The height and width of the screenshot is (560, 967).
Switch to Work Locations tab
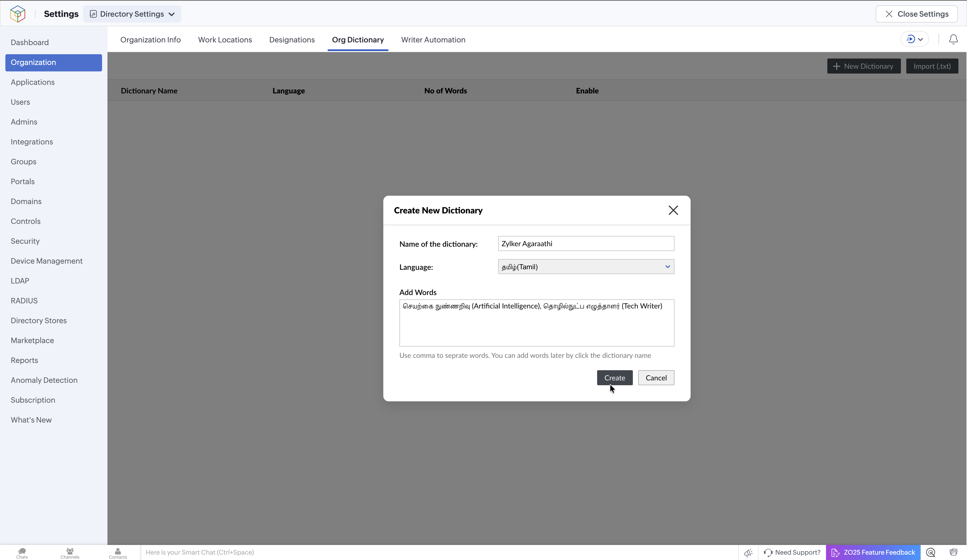tap(225, 39)
